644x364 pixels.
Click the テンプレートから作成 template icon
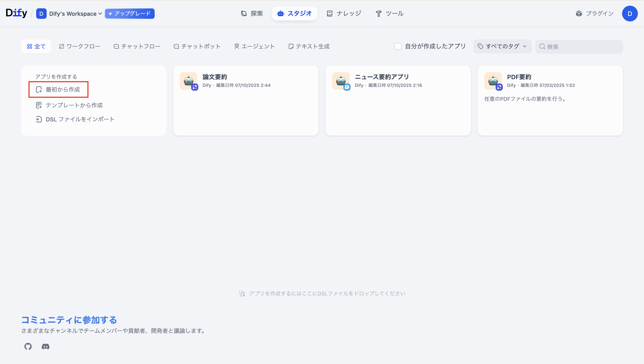tap(39, 105)
